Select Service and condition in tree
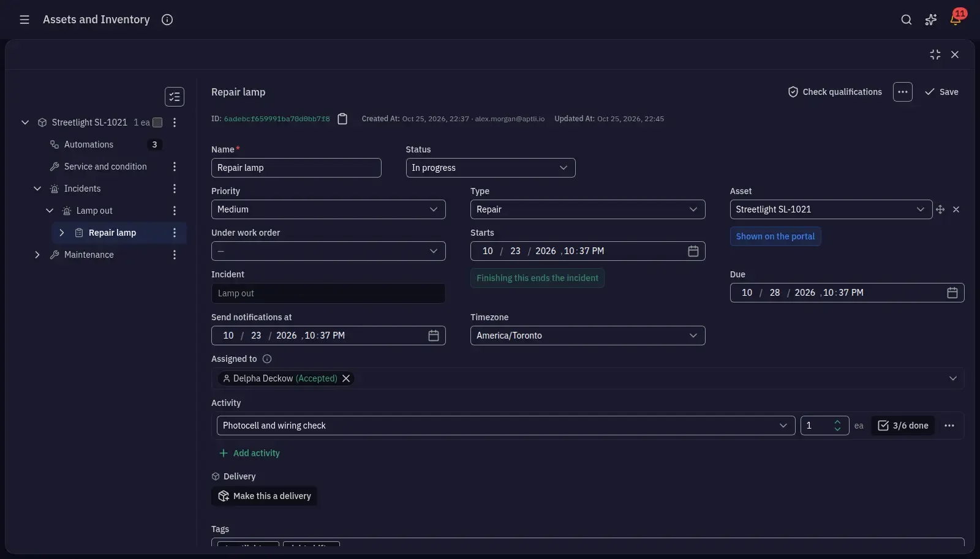The image size is (980, 559). point(105,167)
